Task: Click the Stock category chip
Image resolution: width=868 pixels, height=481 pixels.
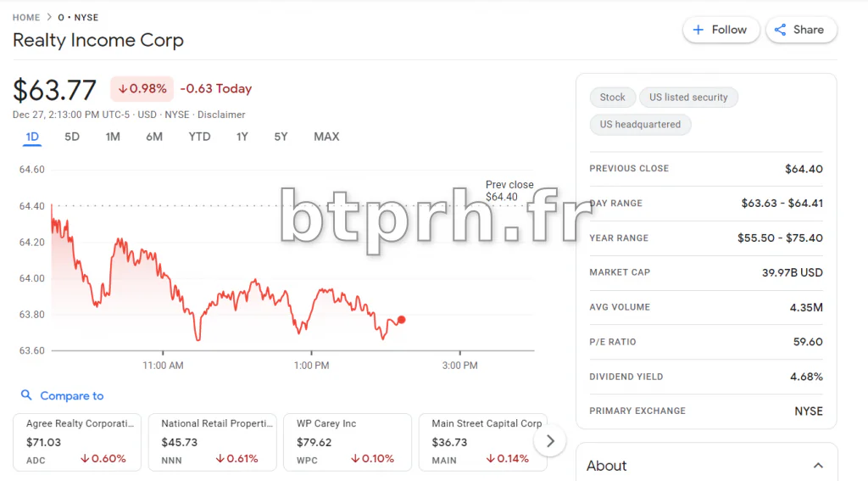Action: (x=612, y=98)
